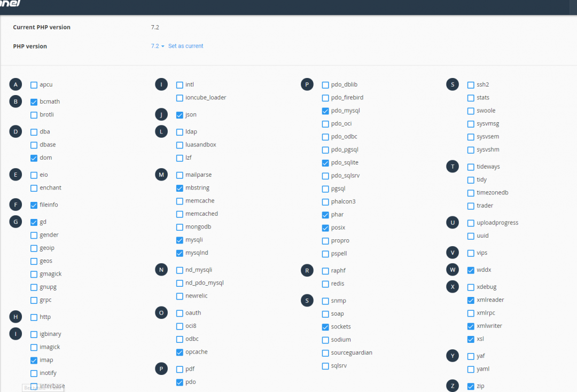
Task: Click the letter W section badge
Action: point(453,270)
